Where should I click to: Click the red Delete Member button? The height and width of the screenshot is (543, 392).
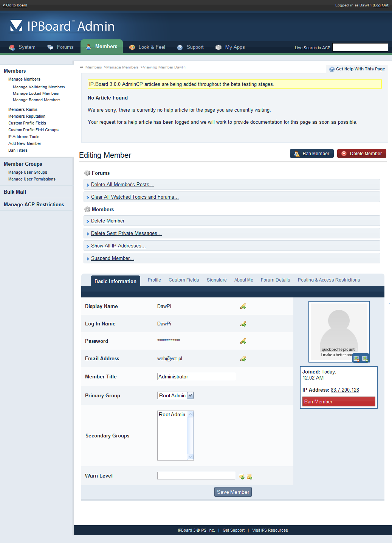[x=361, y=154]
